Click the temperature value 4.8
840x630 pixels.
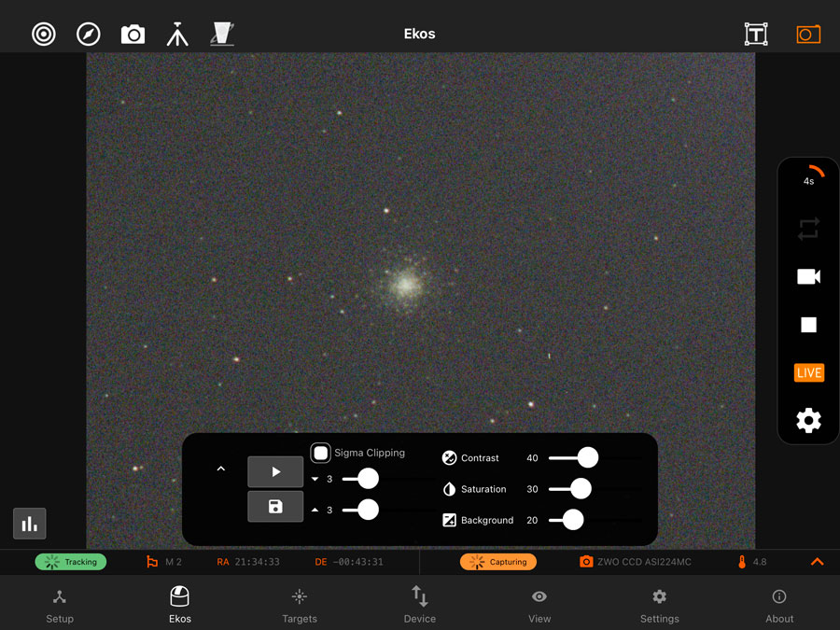760,562
